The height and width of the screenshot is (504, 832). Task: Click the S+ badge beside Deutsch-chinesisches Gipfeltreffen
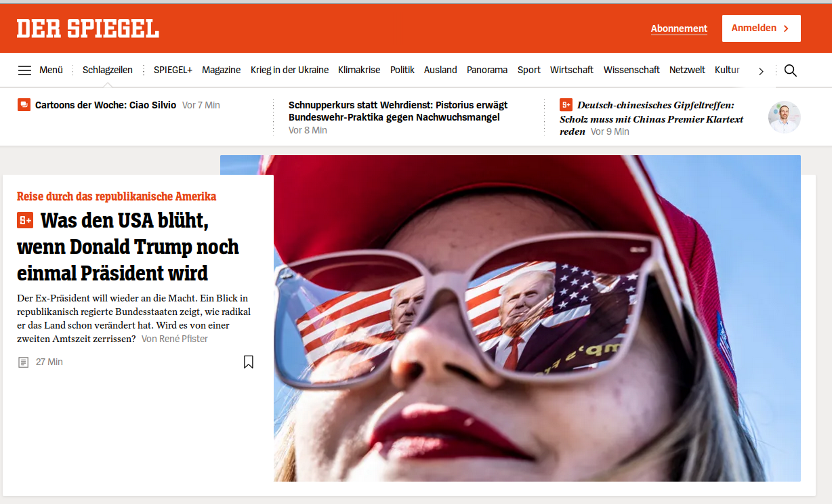566,105
